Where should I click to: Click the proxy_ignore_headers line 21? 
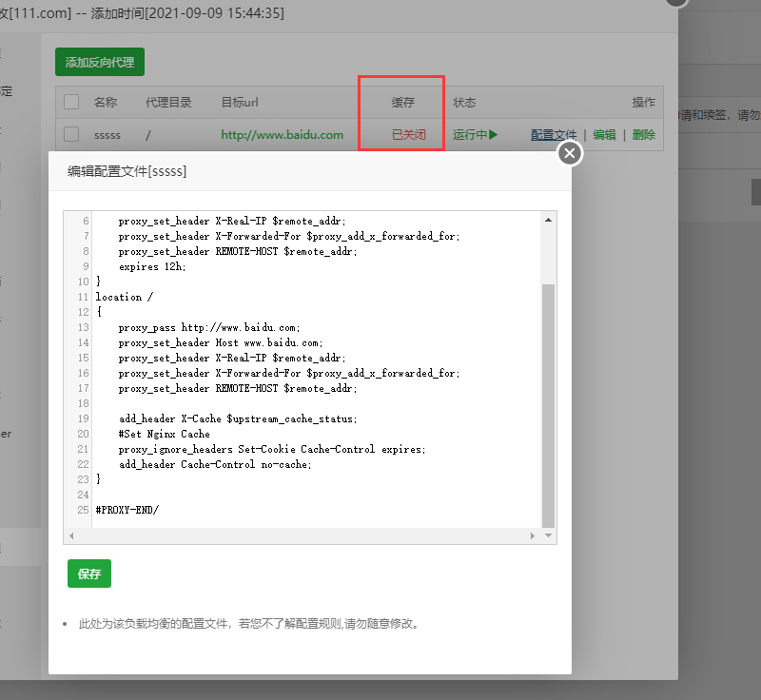coord(272,449)
